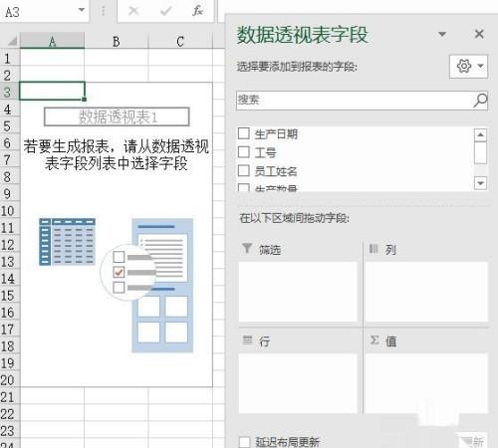Viewport: 498px width, 448px height.
Task: Click the confirm checkmark in formula bar
Action: [165, 11]
